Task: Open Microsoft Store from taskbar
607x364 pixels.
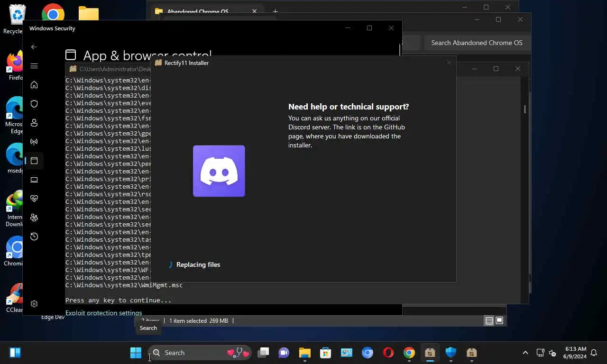Action: tap(325, 353)
